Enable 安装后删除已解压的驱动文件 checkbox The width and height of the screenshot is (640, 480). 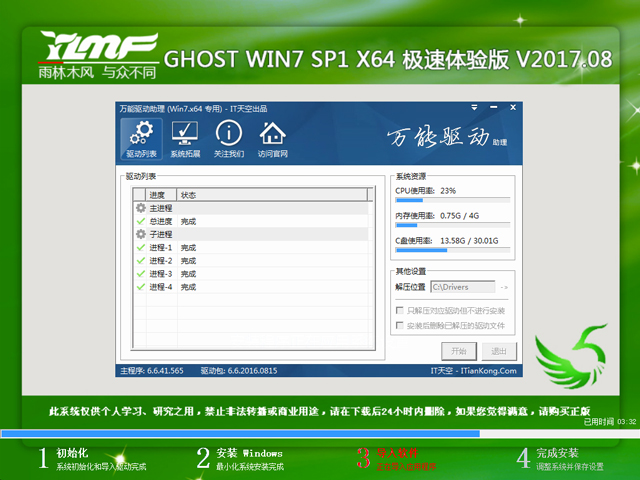(400, 325)
